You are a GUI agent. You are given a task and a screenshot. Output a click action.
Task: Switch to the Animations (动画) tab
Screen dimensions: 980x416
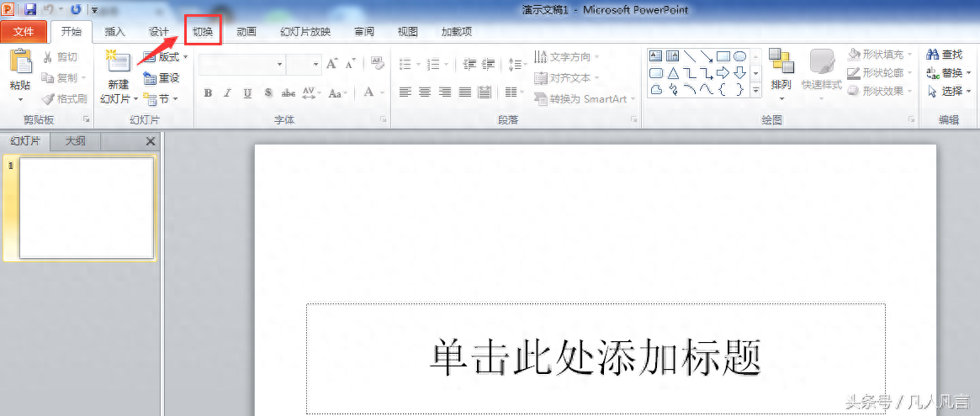coord(246,32)
